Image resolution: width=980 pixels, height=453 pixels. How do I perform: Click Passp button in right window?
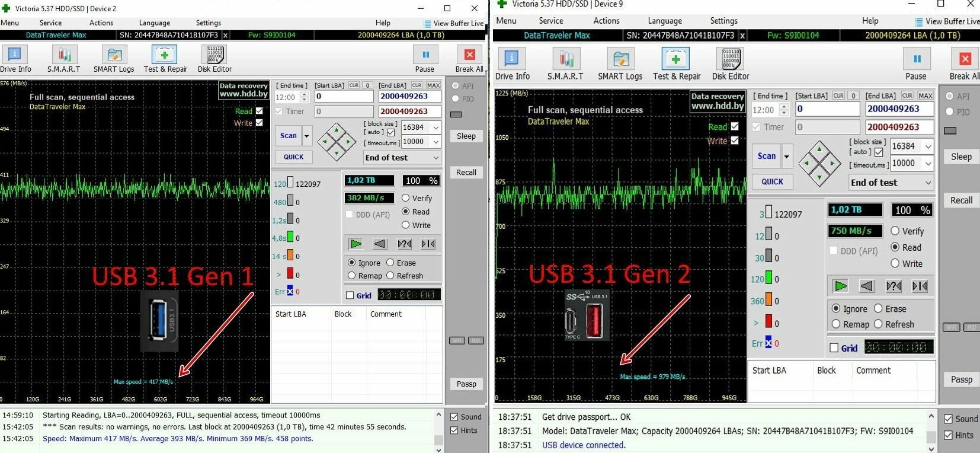click(x=961, y=379)
